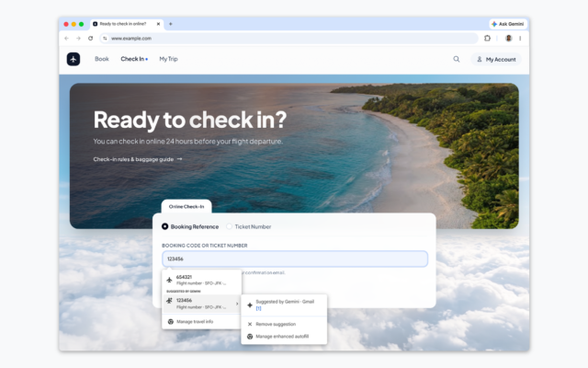Click the site info icon in the address bar
588x368 pixels.
pyautogui.click(x=105, y=39)
